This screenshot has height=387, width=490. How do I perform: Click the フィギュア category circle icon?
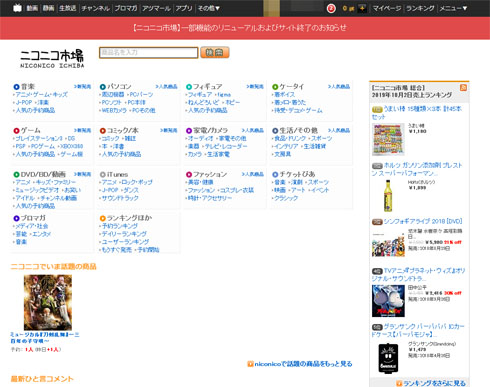click(x=189, y=87)
